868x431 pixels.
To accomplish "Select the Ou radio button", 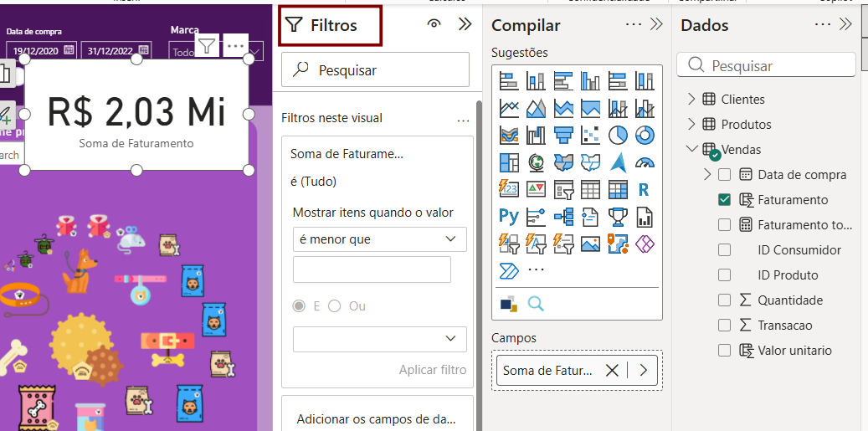I will [x=334, y=306].
